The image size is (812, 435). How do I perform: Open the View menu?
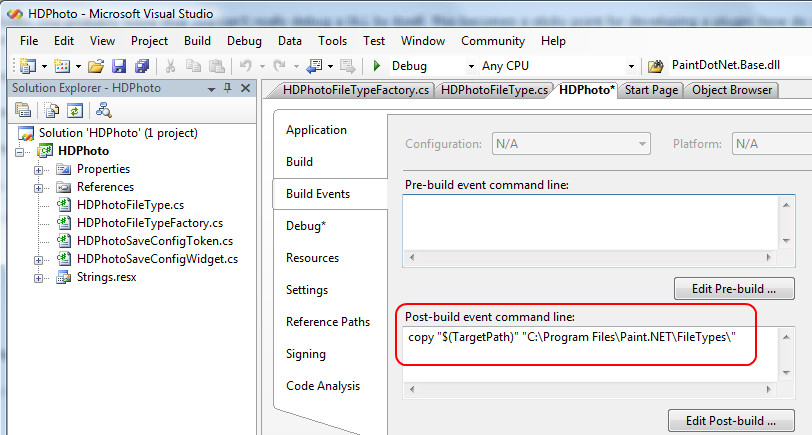102,41
